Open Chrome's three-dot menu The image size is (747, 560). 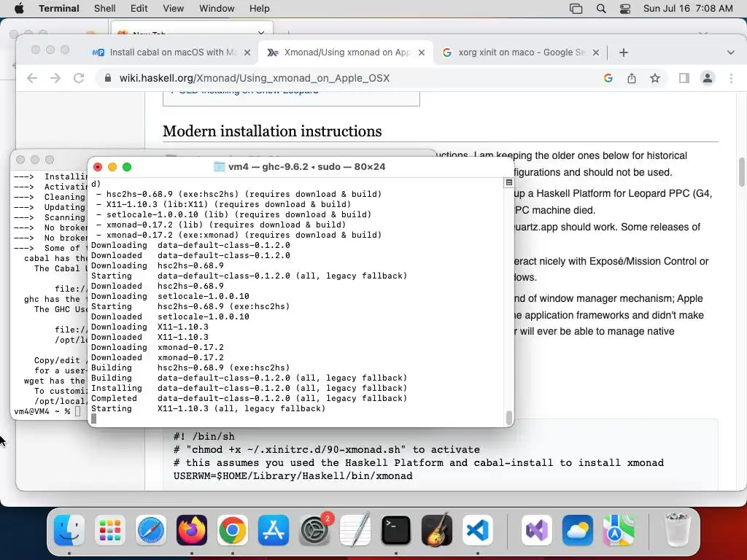[731, 78]
